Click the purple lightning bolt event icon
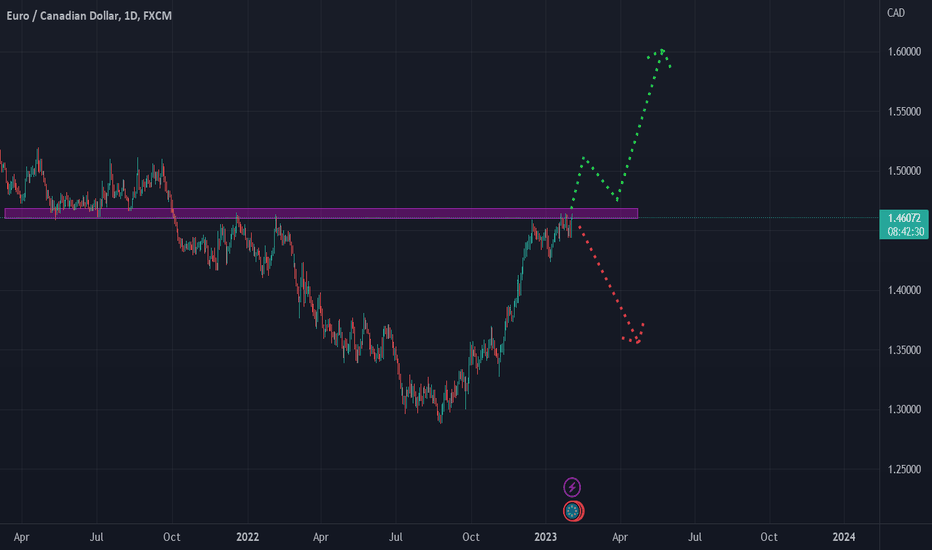 (572, 488)
